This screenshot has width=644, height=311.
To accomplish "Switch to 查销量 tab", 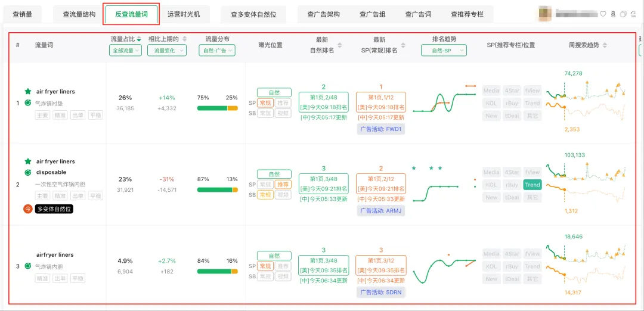I will point(22,14).
